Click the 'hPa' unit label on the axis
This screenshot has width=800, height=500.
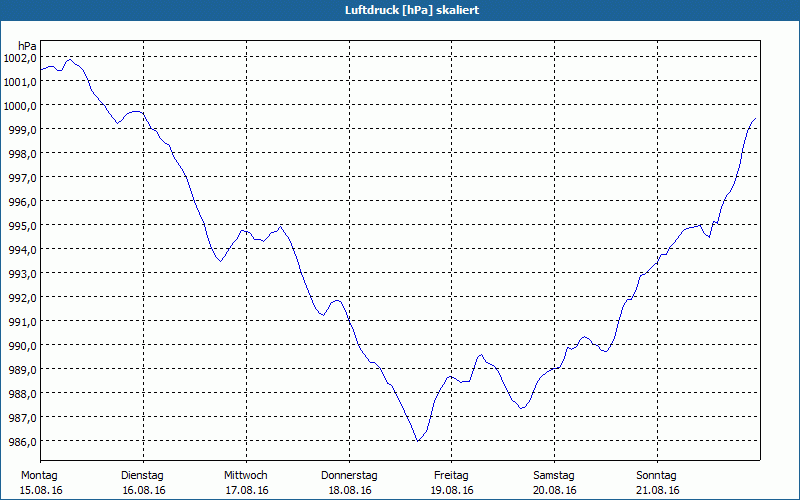(27, 46)
